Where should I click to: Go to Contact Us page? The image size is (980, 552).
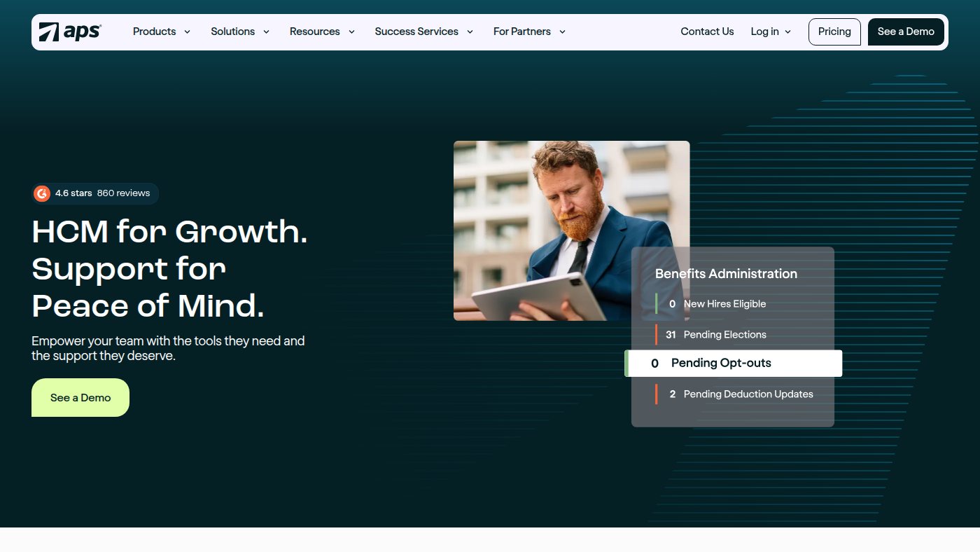707,32
